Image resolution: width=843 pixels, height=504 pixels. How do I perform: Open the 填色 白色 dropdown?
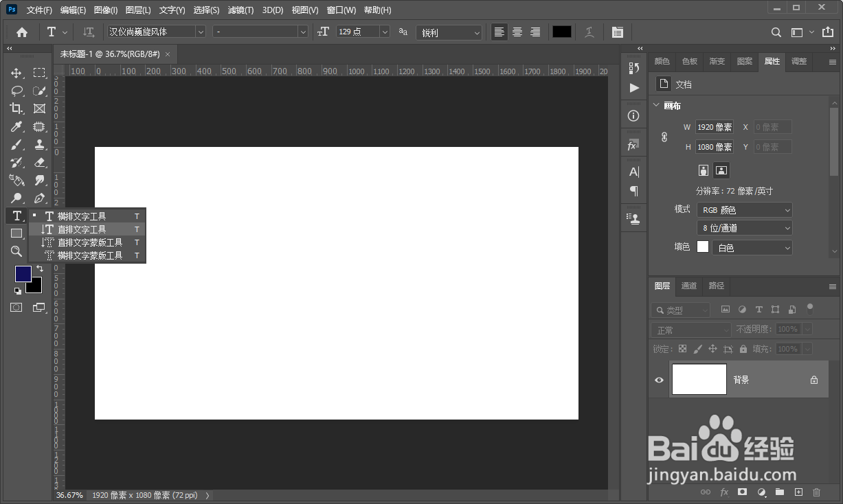click(x=752, y=247)
